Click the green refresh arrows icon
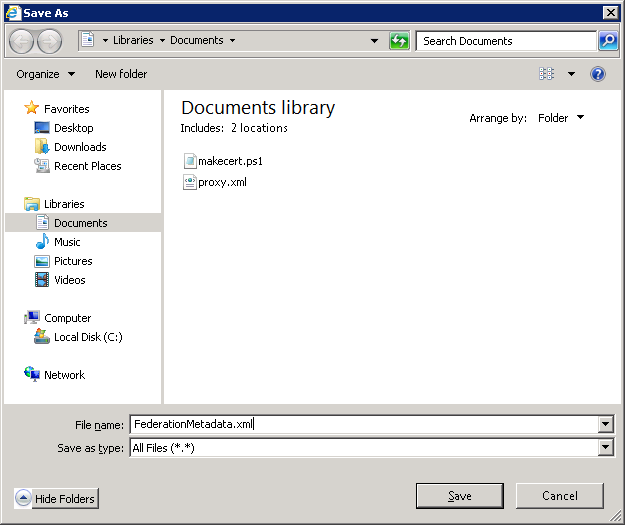 tap(399, 41)
